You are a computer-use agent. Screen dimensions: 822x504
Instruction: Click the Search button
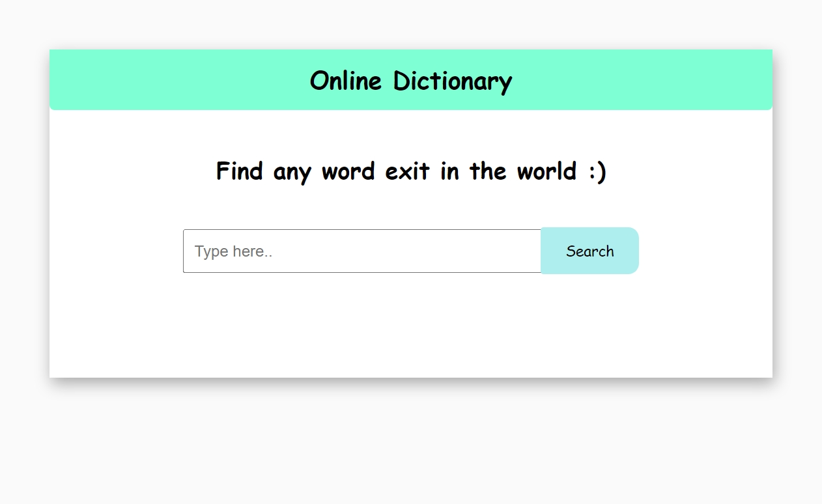(x=589, y=251)
